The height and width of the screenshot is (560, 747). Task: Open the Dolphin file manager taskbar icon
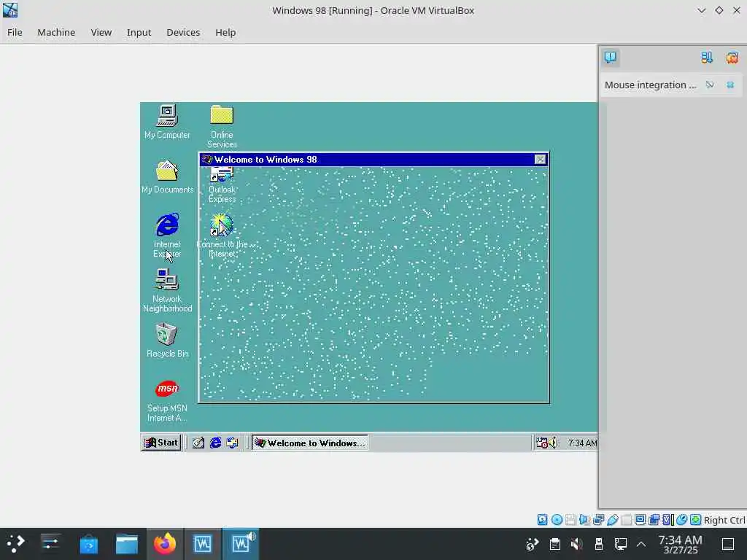tap(127, 543)
